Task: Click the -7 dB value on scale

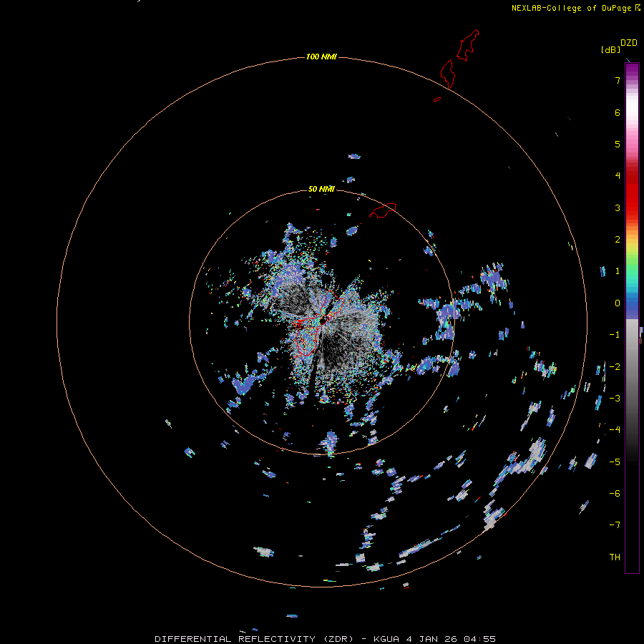Action: [x=615, y=525]
